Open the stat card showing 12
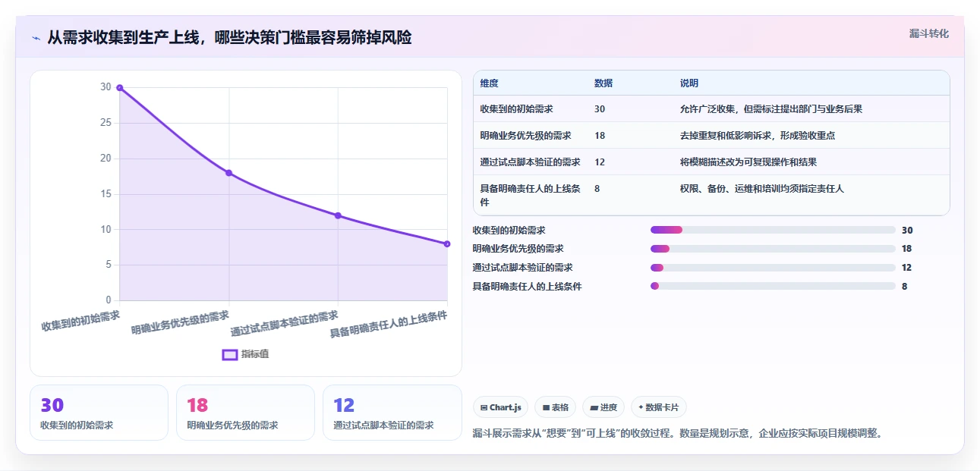This screenshot has height=471, width=980. 392,413
